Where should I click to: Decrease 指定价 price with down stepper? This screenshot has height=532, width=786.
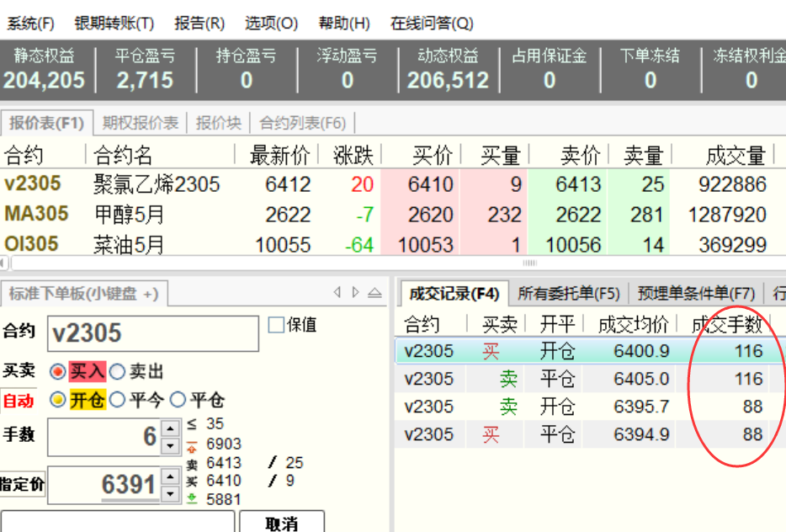point(171,492)
